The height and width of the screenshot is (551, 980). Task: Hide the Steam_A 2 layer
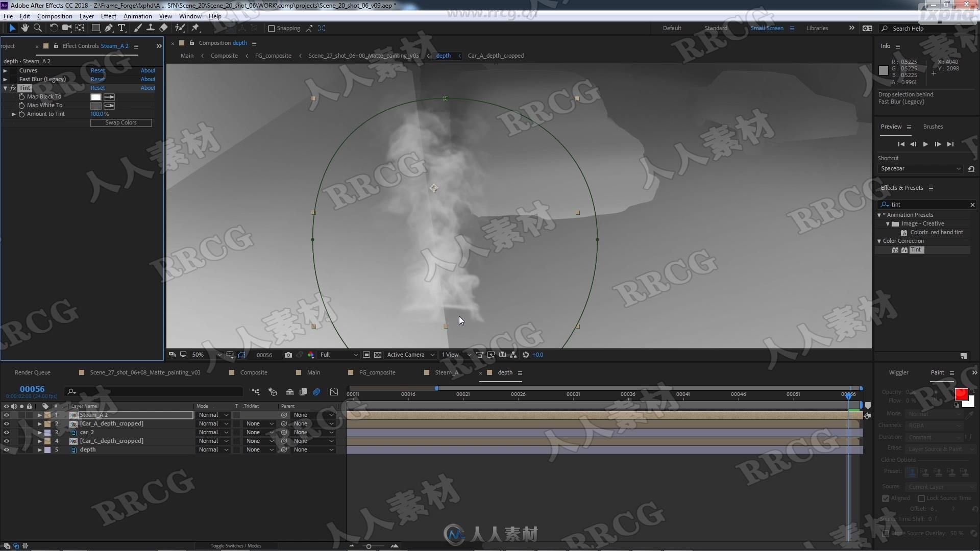[6, 415]
